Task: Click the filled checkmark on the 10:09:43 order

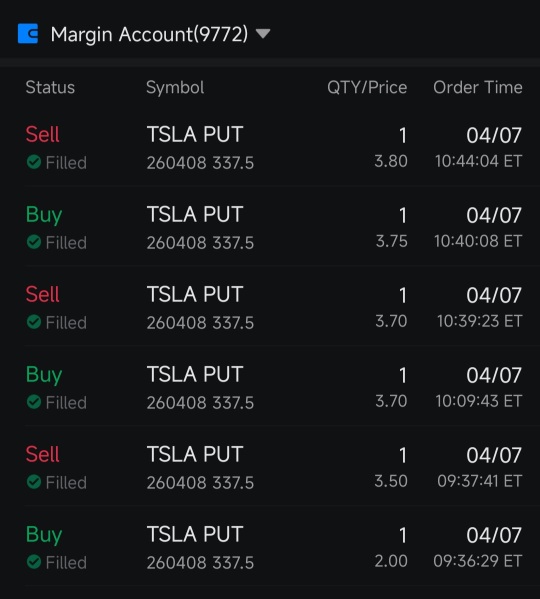Action: click(34, 402)
